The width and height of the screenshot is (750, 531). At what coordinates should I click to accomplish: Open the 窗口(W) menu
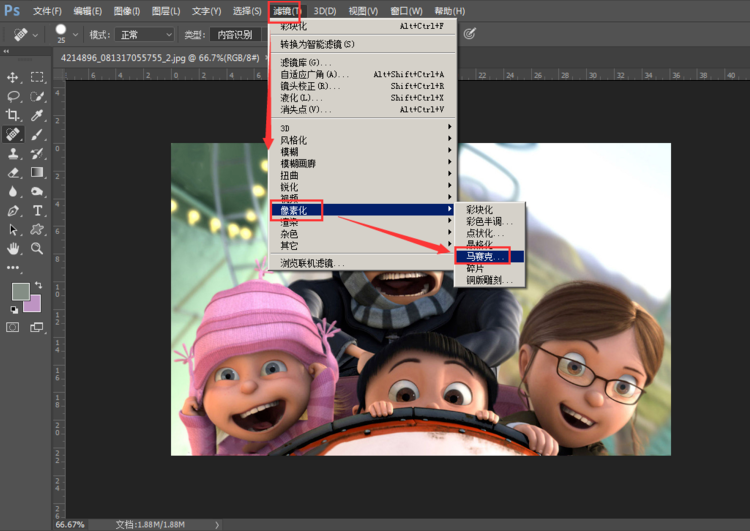point(406,11)
